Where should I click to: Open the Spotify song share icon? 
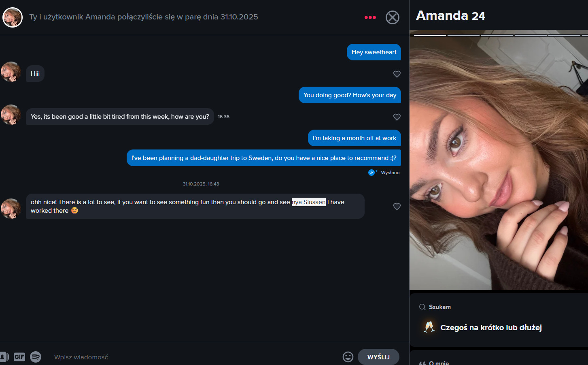(36, 357)
